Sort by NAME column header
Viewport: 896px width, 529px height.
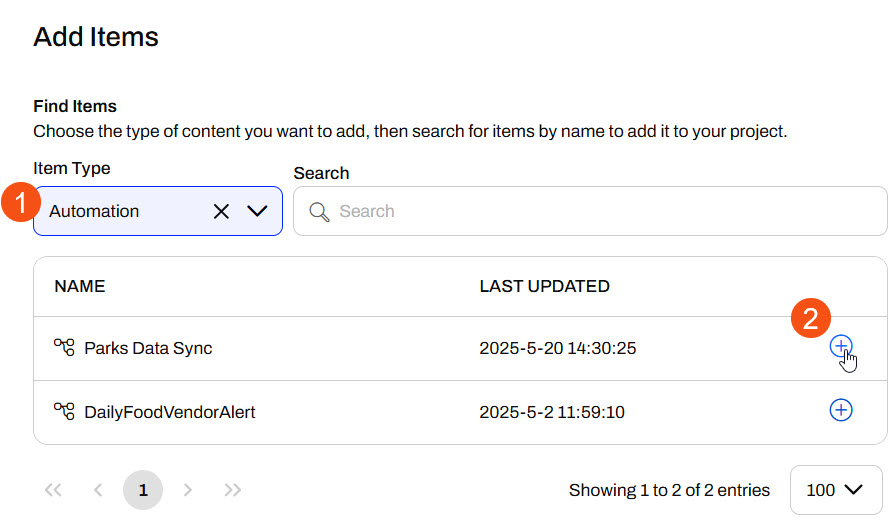coord(80,286)
